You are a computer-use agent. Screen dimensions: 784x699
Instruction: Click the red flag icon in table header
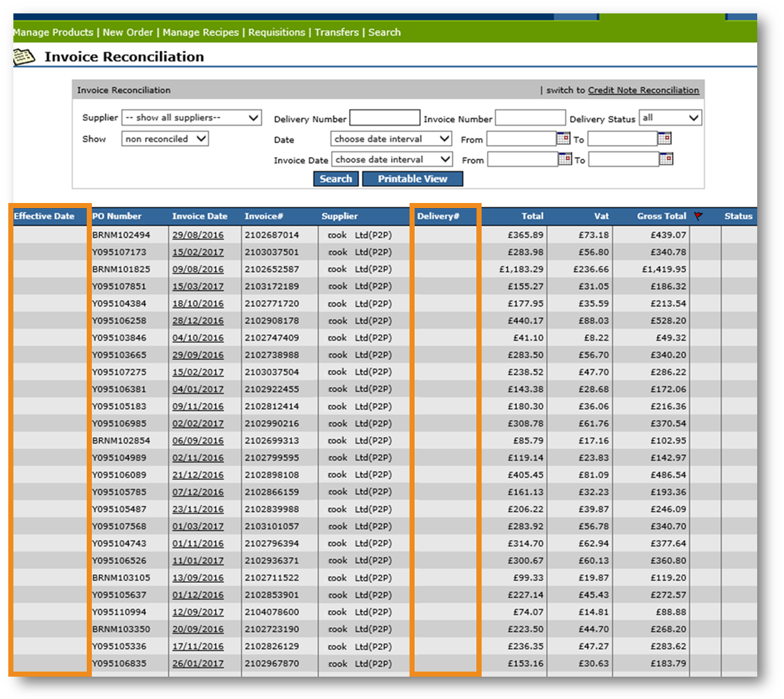pyautogui.click(x=699, y=216)
